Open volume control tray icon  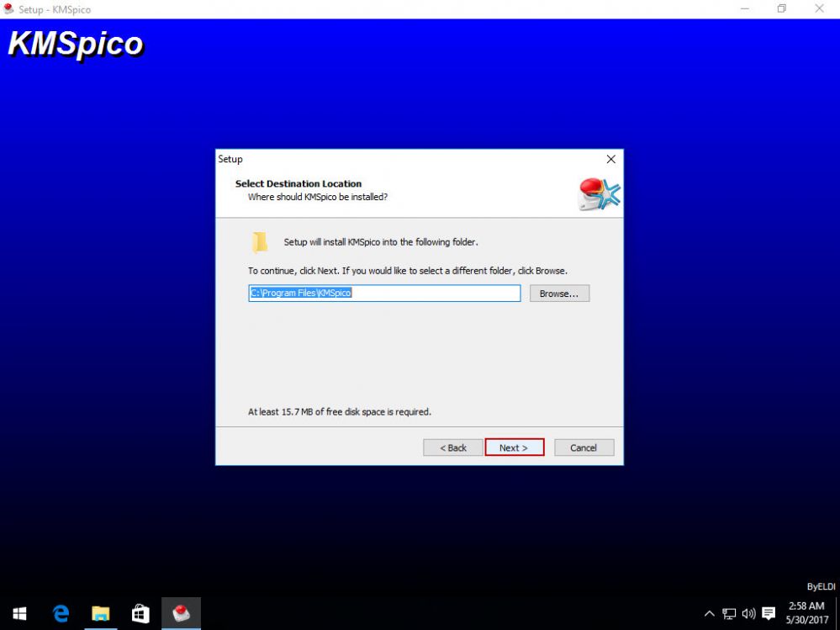(748, 613)
